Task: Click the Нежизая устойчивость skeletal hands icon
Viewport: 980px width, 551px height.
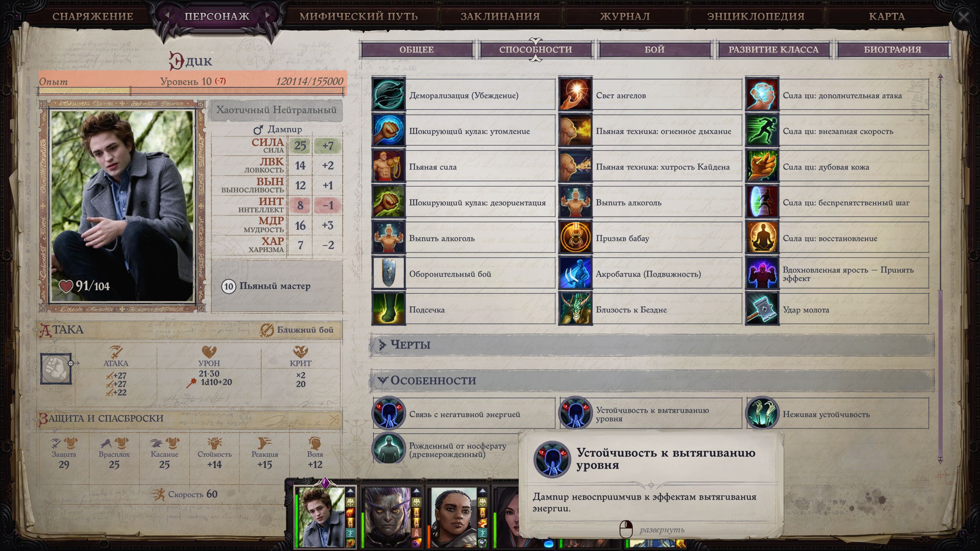Action: pos(762,413)
